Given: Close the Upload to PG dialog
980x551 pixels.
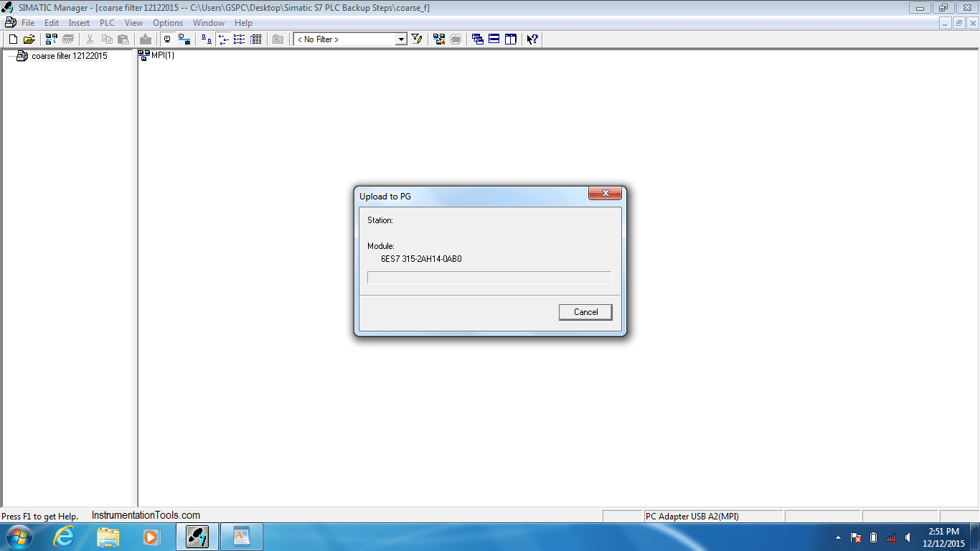Looking at the screenshot, I should (605, 194).
